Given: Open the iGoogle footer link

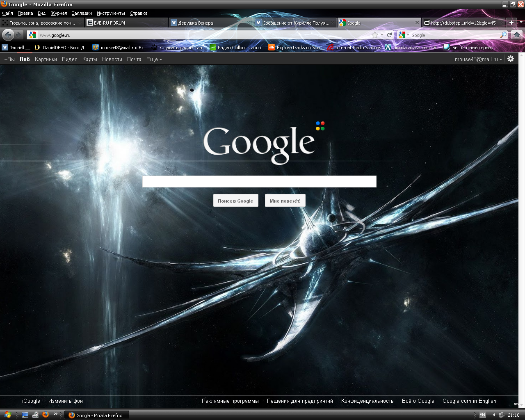Looking at the screenshot, I should pos(31,401).
